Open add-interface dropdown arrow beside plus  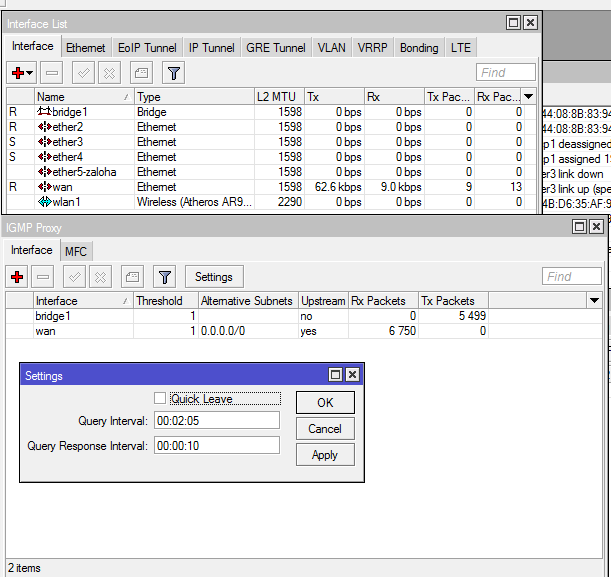30,73
